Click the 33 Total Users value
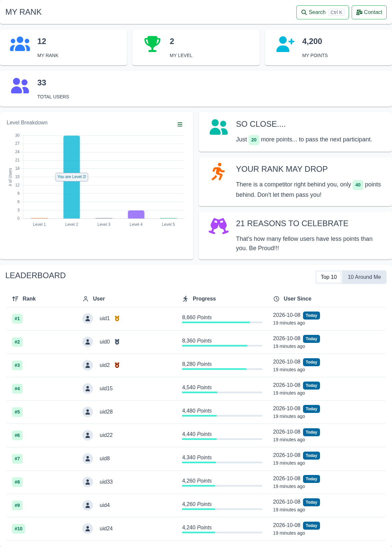Image resolution: width=392 pixels, height=547 pixels. [x=42, y=83]
